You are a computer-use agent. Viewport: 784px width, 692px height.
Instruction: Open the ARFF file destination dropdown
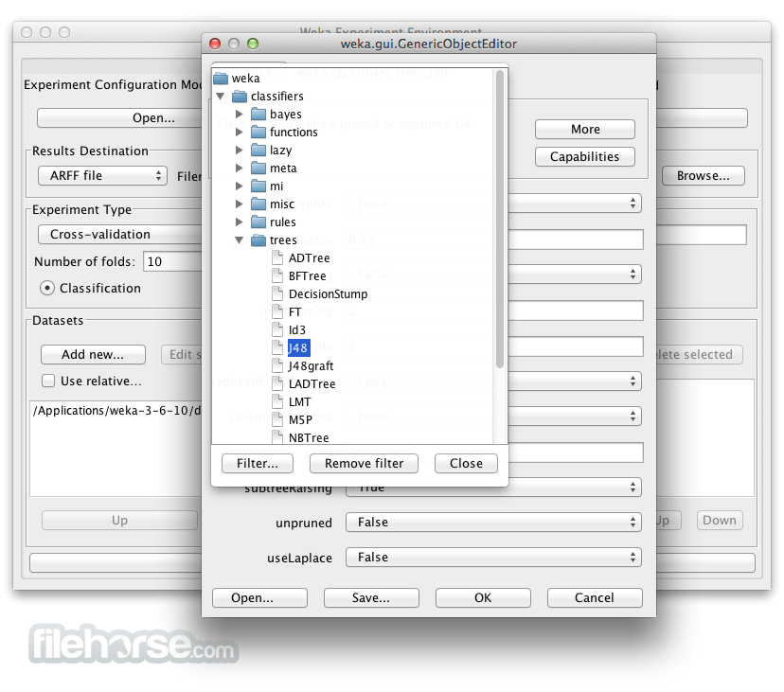tap(102, 176)
